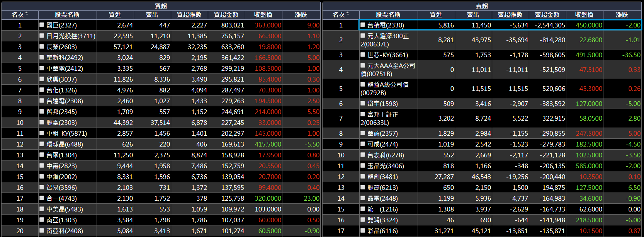Select stock 南亞科(2408)
This screenshot has width=644, height=237.
pyautogui.click(x=65, y=231)
